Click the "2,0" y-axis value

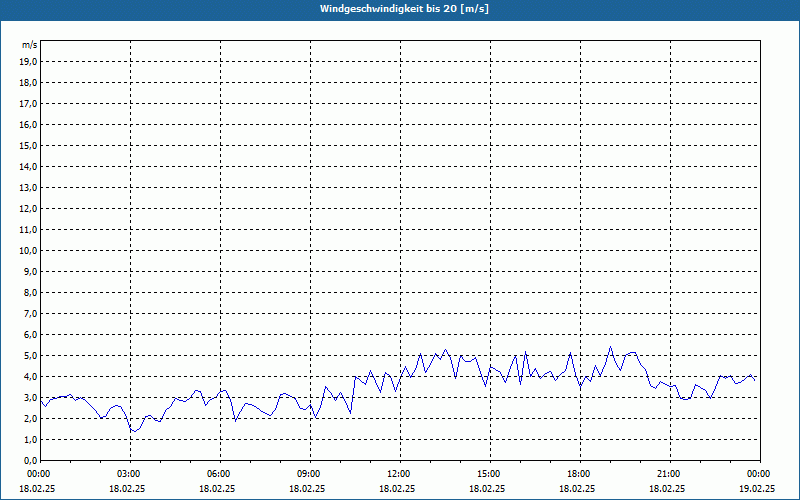(x=31, y=418)
